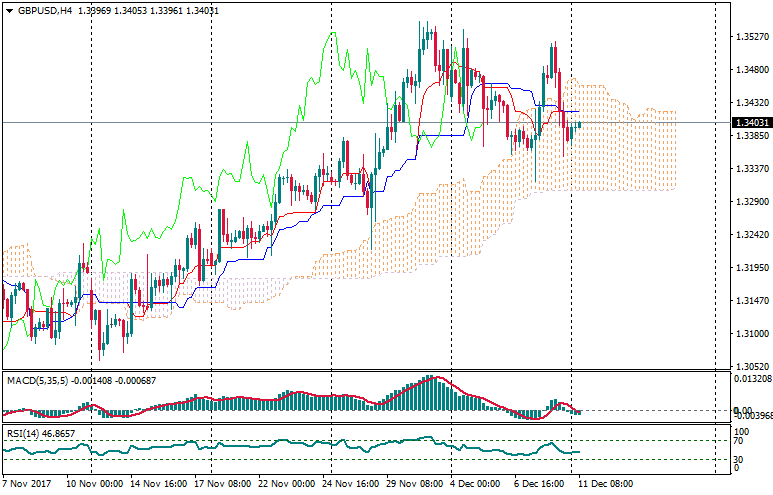Click the RSI 70 level label
Image resolution: width=773 pixels, height=495 pixels.
coord(738,441)
